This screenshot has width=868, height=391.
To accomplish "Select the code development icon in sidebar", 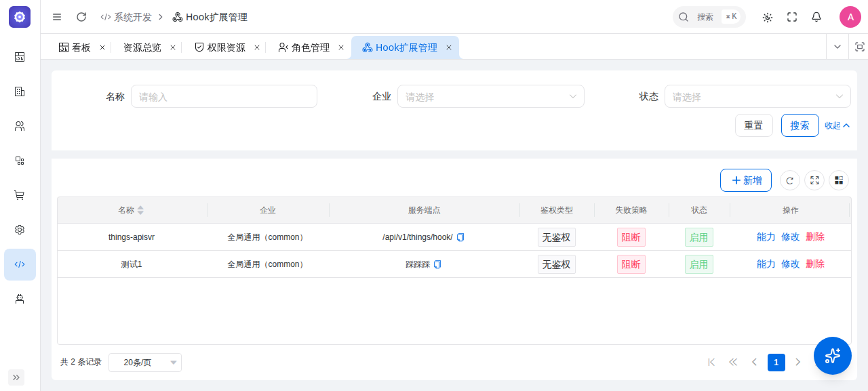I will [20, 264].
